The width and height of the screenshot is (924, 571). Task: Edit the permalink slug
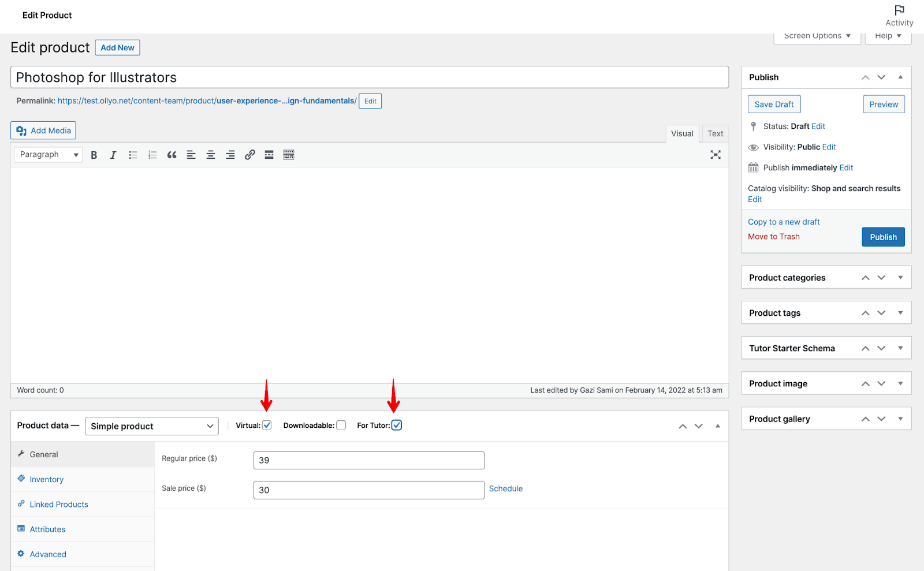pos(370,101)
